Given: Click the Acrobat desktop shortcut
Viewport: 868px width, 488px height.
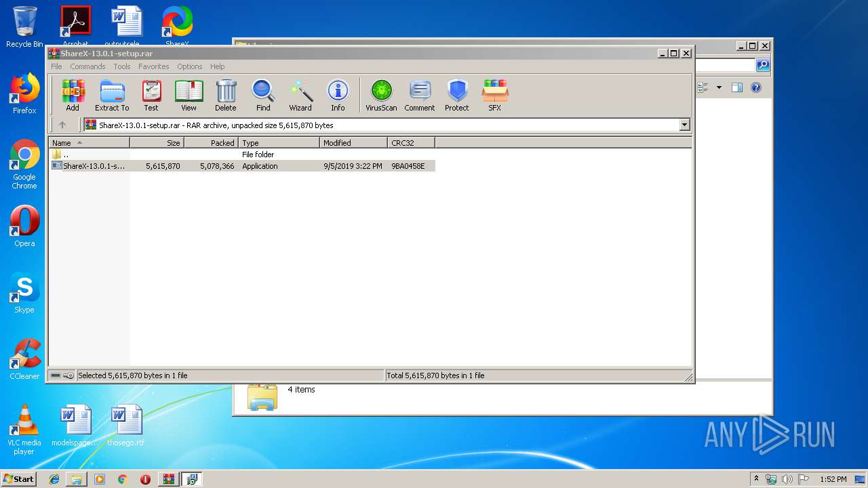Looking at the screenshot, I should [x=75, y=27].
